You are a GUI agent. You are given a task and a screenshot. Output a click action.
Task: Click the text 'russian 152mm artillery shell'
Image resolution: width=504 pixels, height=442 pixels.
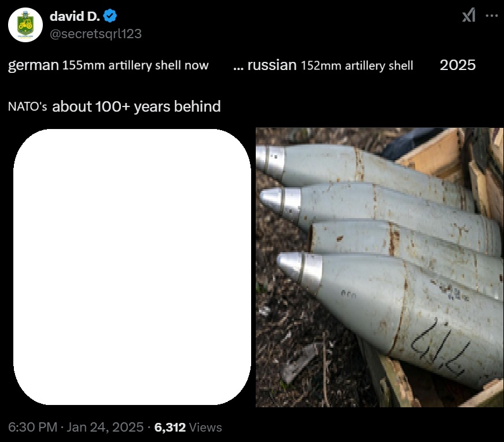[330, 65]
